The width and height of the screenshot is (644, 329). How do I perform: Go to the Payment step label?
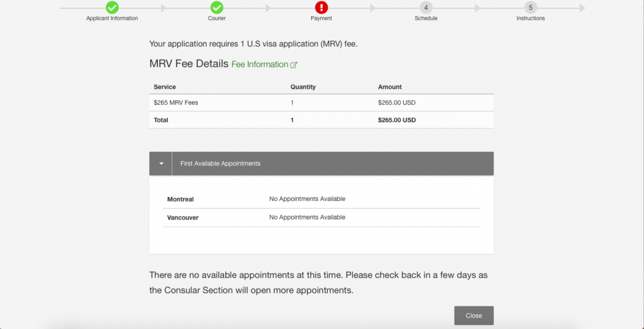[321, 19]
